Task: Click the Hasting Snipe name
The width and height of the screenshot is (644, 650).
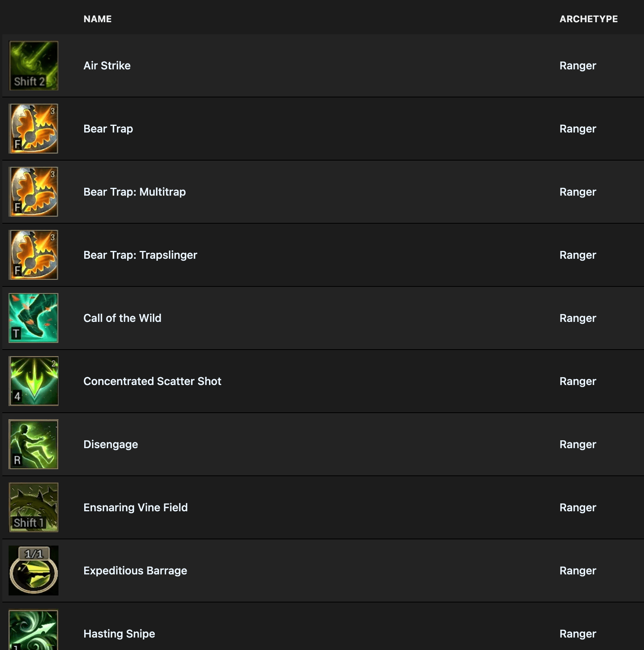Action: [x=119, y=634]
